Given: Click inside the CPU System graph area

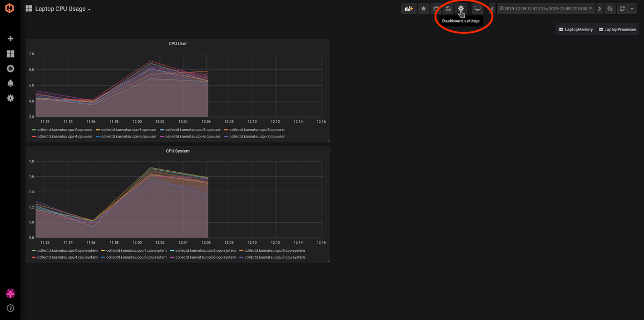Looking at the screenshot, I should coord(180,199).
